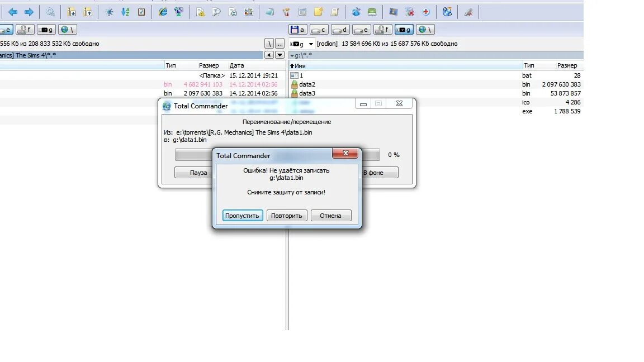Click Повторить to retry writing
Viewport: 644px width, 362px height.
pos(287,216)
